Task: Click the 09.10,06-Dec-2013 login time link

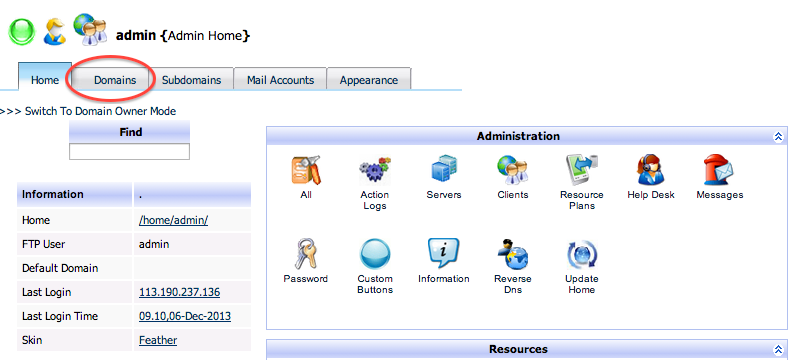Action: [x=185, y=316]
